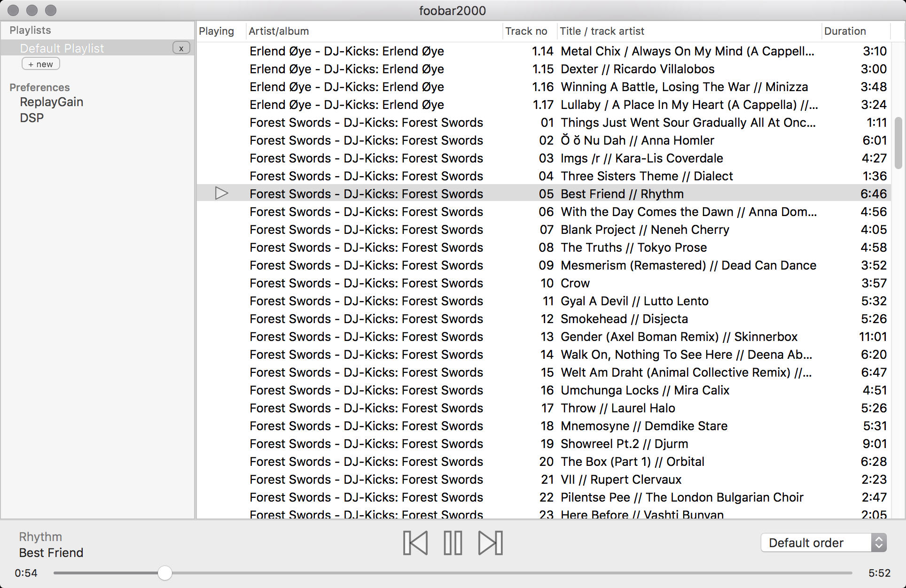
Task: Open the Default order playback dropdown
Action: pos(823,543)
